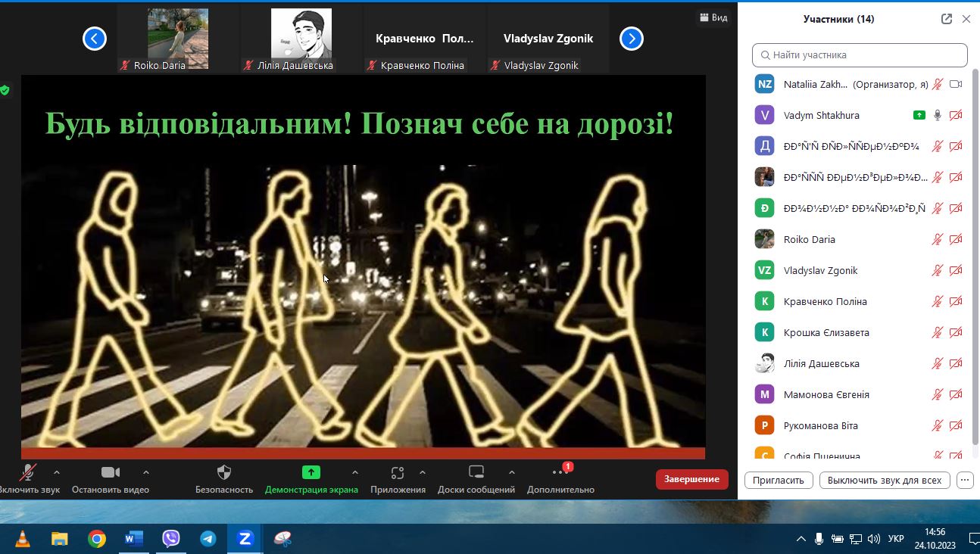
Task: Select Roiko Daria name in participant list
Action: [810, 240]
